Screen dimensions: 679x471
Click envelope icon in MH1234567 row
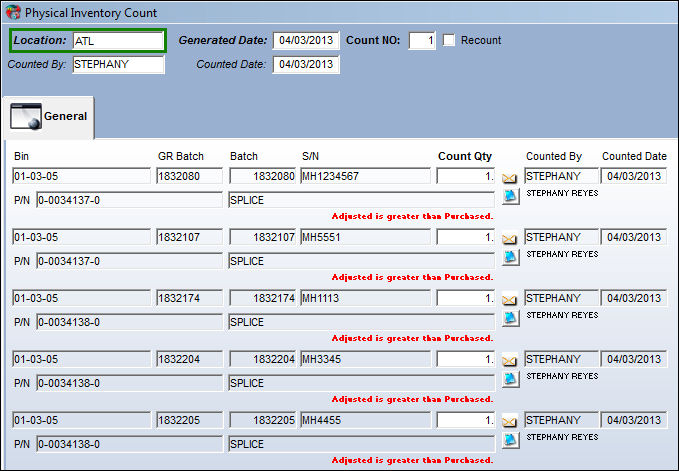pyautogui.click(x=509, y=178)
